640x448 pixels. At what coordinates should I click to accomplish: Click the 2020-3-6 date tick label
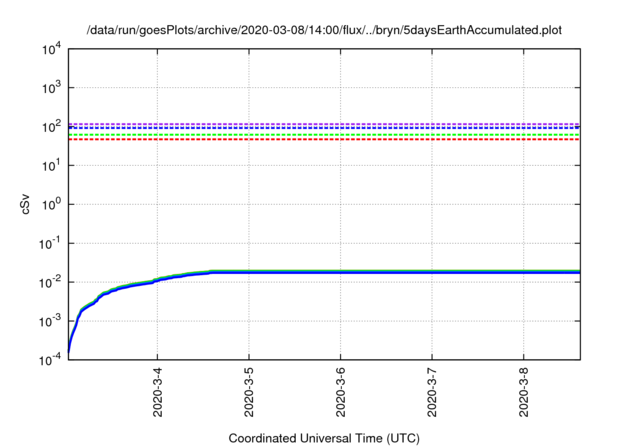coord(340,392)
